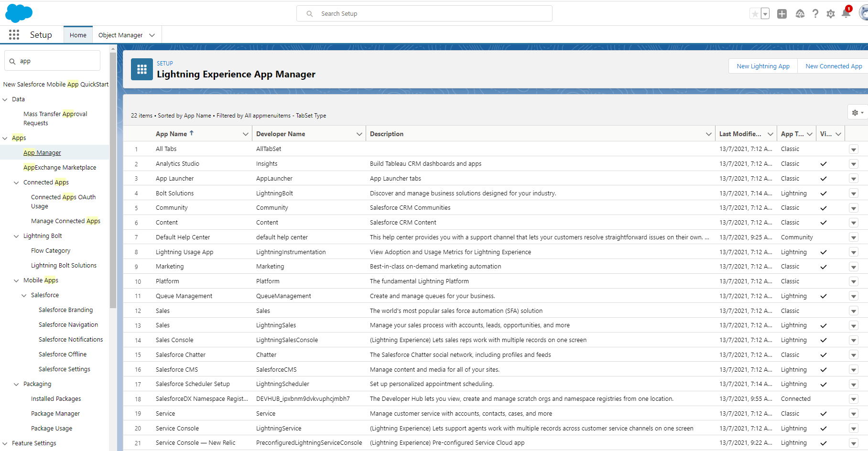Collapse the Connected Apps subtree

coord(17,183)
